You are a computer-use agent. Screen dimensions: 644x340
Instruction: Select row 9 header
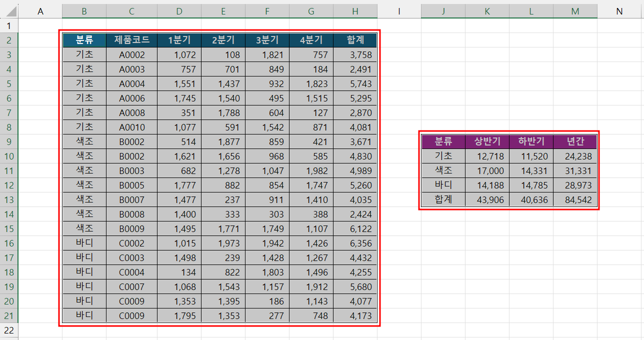9,142
